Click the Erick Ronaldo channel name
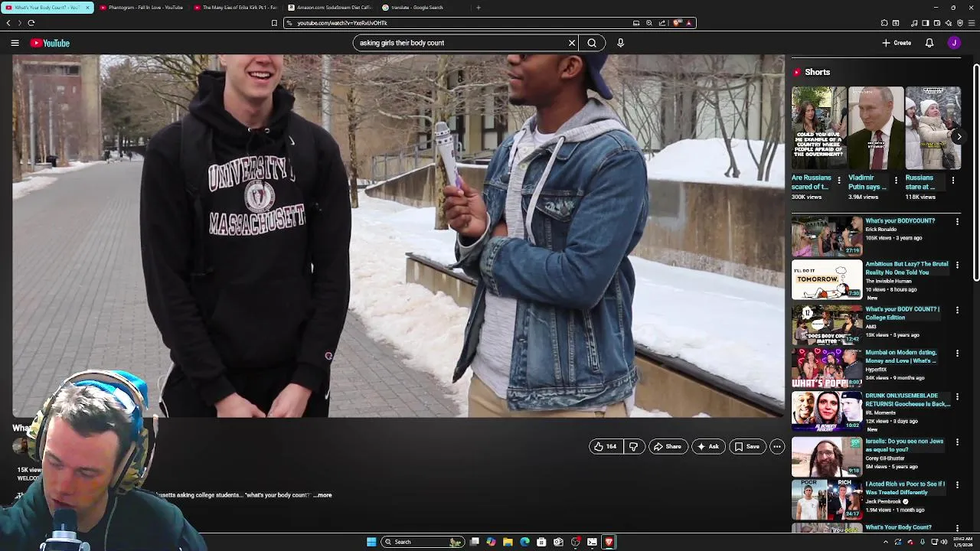The image size is (980, 551). coord(880,230)
